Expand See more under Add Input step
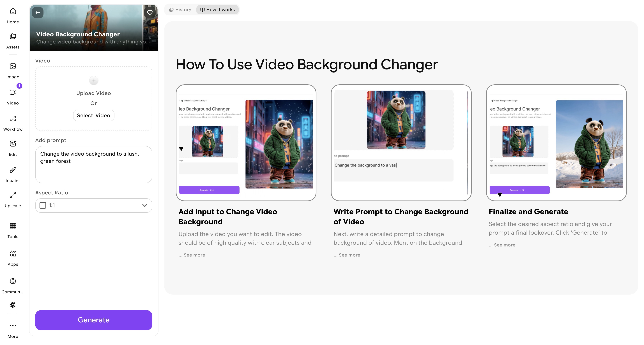This screenshot has height=345, width=644. 194,255
